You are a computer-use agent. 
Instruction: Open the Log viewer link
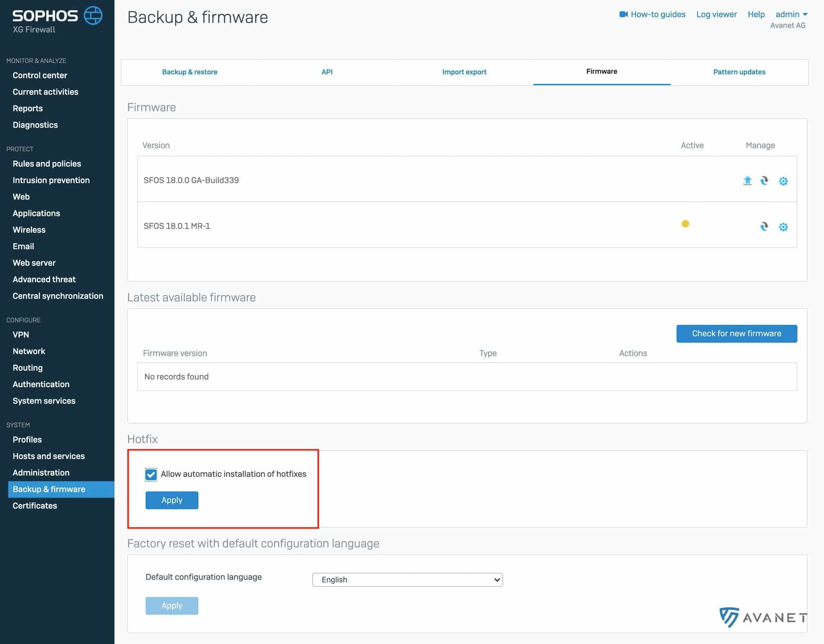[x=716, y=14]
